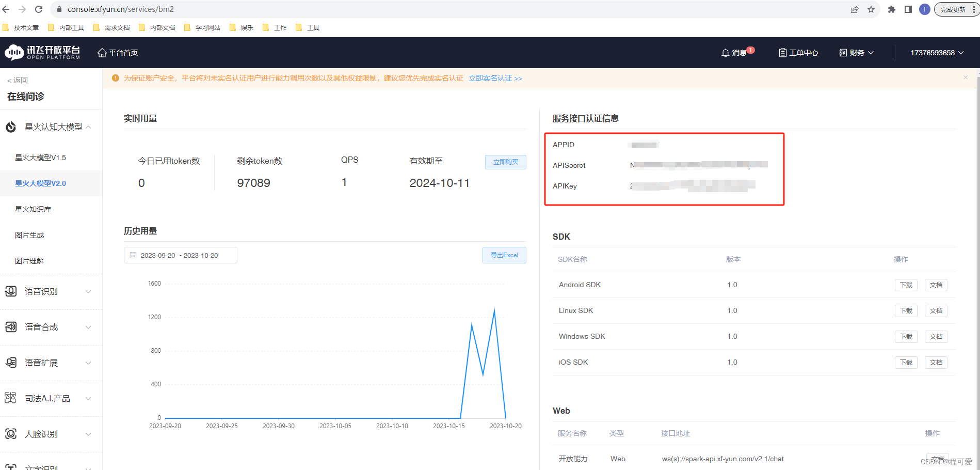This screenshot has width=980, height=470.
Task: Click the 完成更新 update button
Action: point(953,9)
